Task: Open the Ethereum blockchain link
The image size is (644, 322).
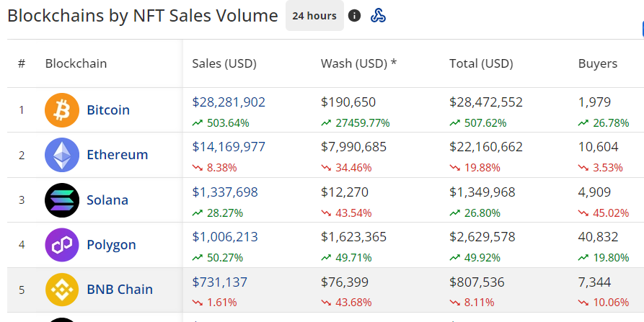Action: point(118,155)
